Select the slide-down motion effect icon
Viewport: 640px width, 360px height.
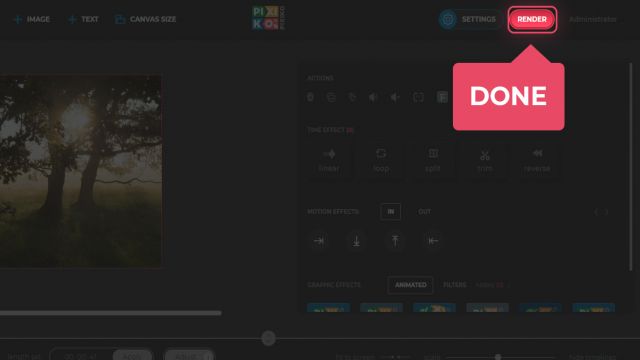click(x=356, y=241)
